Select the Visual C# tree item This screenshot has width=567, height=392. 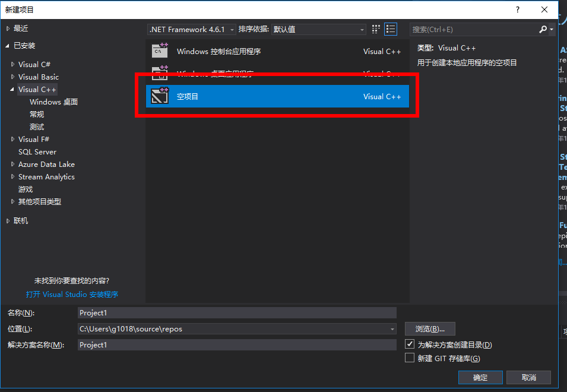(34, 64)
